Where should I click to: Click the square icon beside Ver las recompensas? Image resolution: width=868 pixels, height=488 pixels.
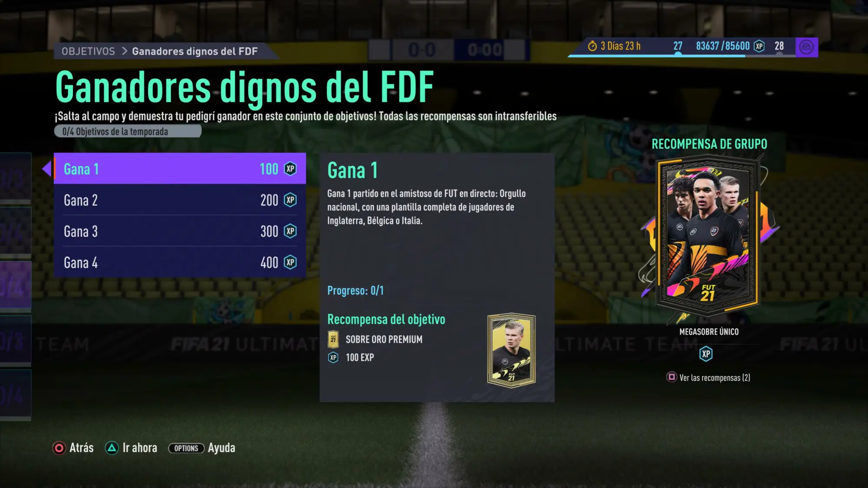click(671, 377)
